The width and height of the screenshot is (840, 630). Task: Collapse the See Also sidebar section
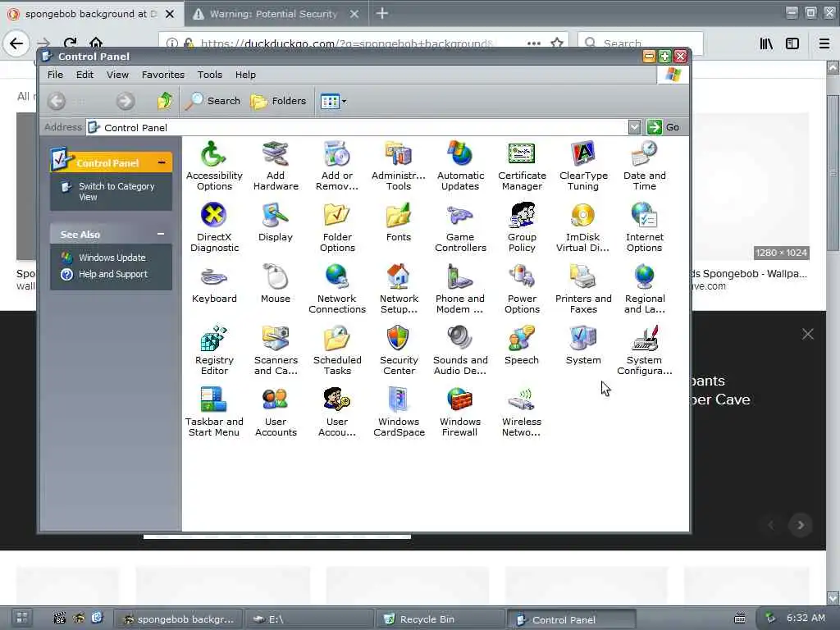pos(161,234)
